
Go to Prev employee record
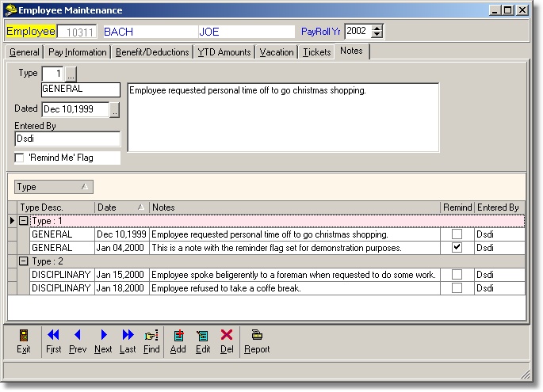(x=77, y=336)
